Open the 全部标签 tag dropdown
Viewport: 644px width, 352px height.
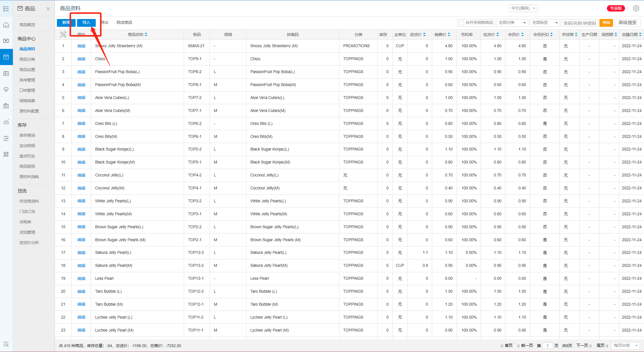click(545, 23)
